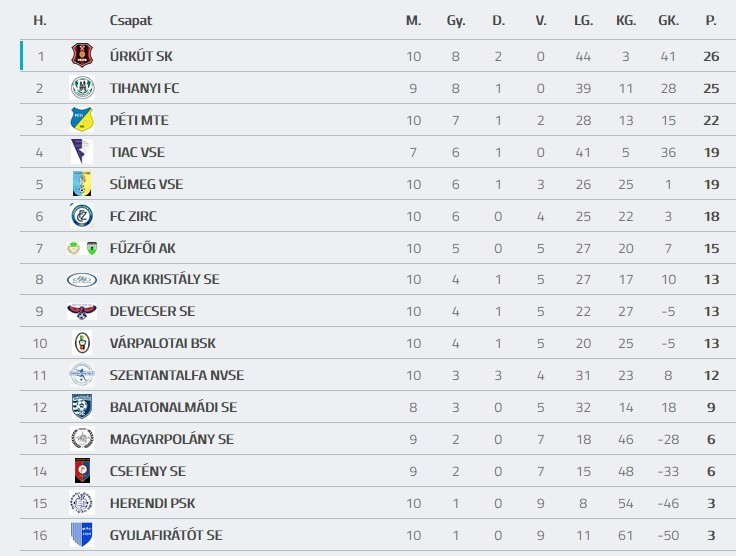The image size is (736, 556).
Task: Click the Csetény SE club crest
Action: (x=81, y=471)
